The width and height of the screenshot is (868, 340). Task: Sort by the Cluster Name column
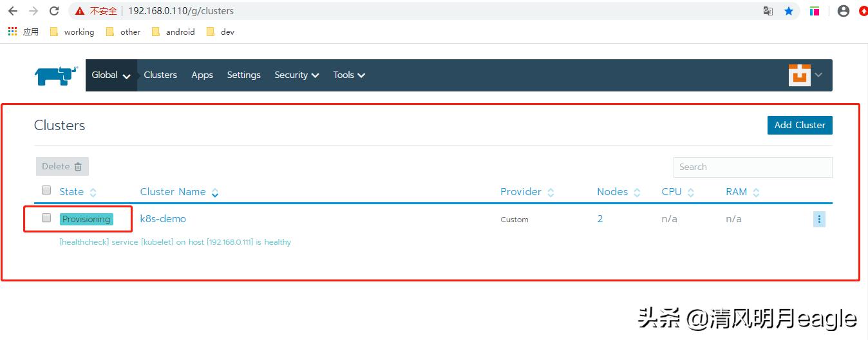[180, 192]
